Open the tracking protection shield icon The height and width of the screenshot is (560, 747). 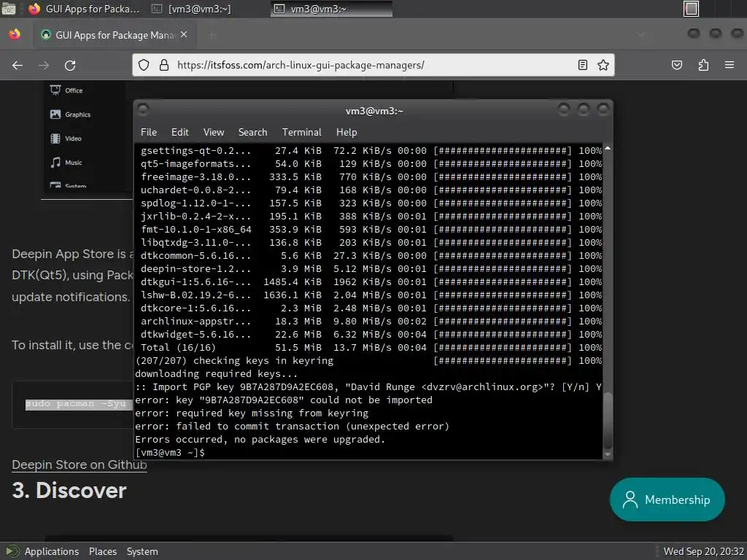[x=144, y=65]
